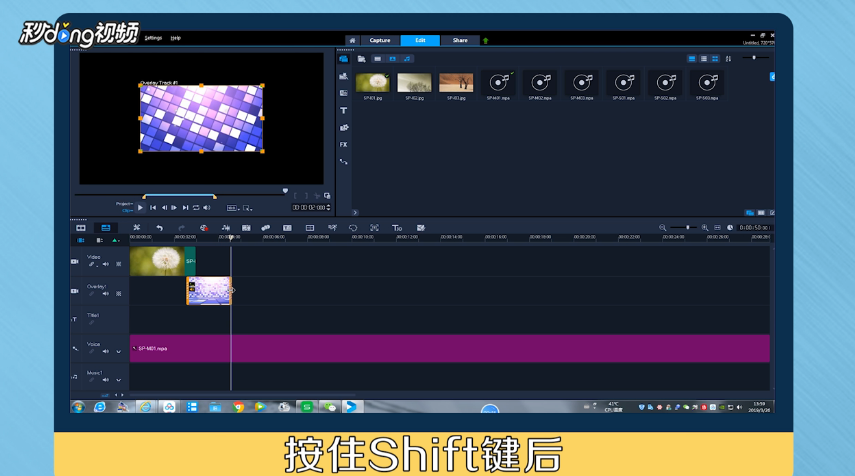
Task: Expand the library panel arrow
Action: [355, 213]
